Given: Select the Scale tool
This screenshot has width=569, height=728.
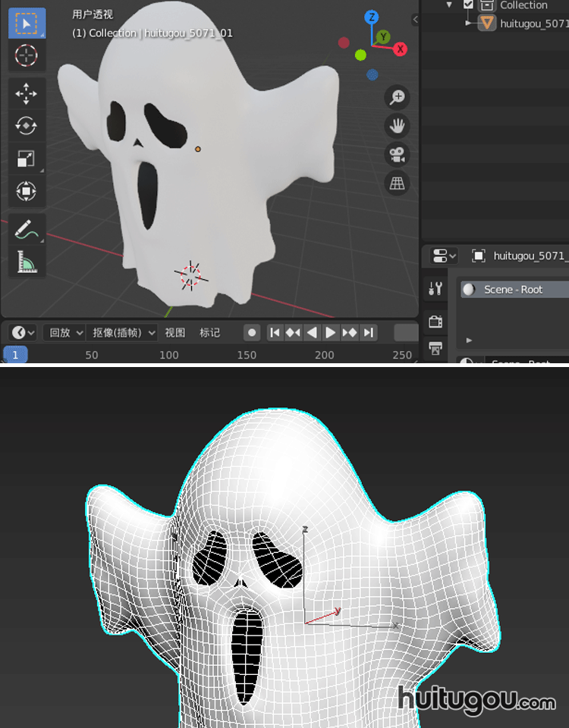Looking at the screenshot, I should 27,158.
